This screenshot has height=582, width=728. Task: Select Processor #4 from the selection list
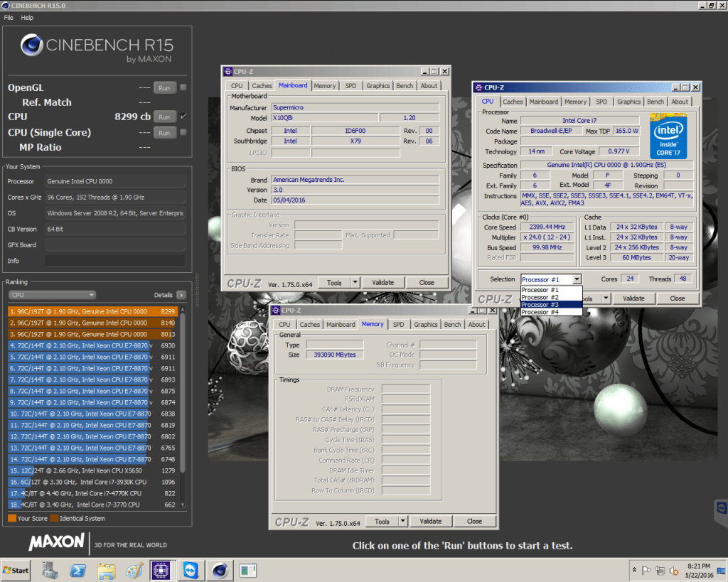pyautogui.click(x=540, y=312)
